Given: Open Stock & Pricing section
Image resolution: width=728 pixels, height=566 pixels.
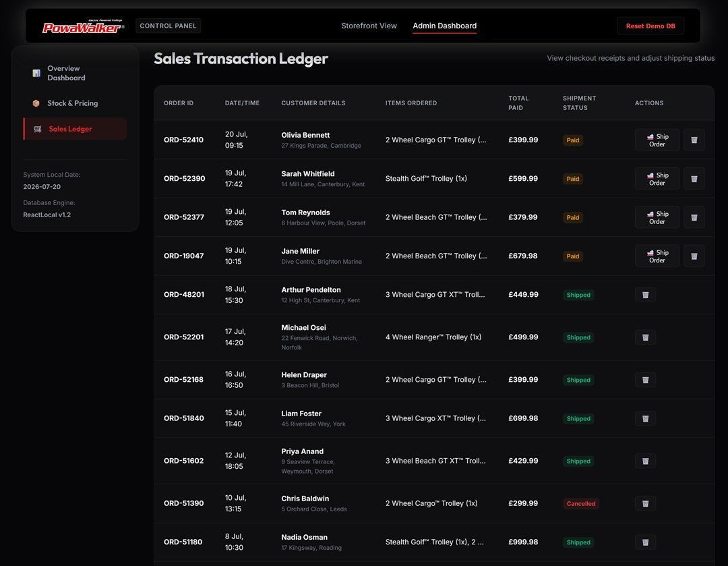Looking at the screenshot, I should tap(75, 103).
